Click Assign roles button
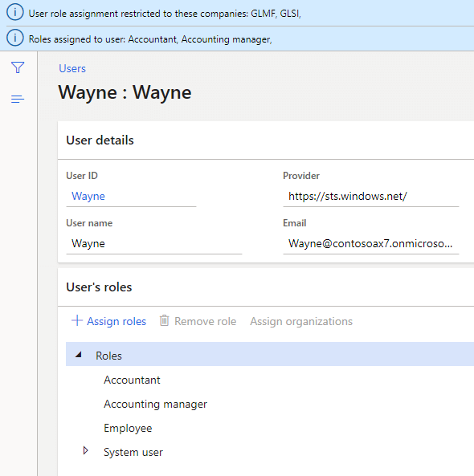474x476 pixels. [x=108, y=321]
